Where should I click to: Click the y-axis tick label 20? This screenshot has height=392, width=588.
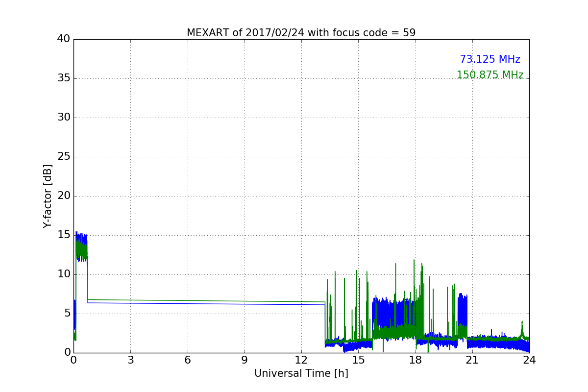click(x=64, y=196)
